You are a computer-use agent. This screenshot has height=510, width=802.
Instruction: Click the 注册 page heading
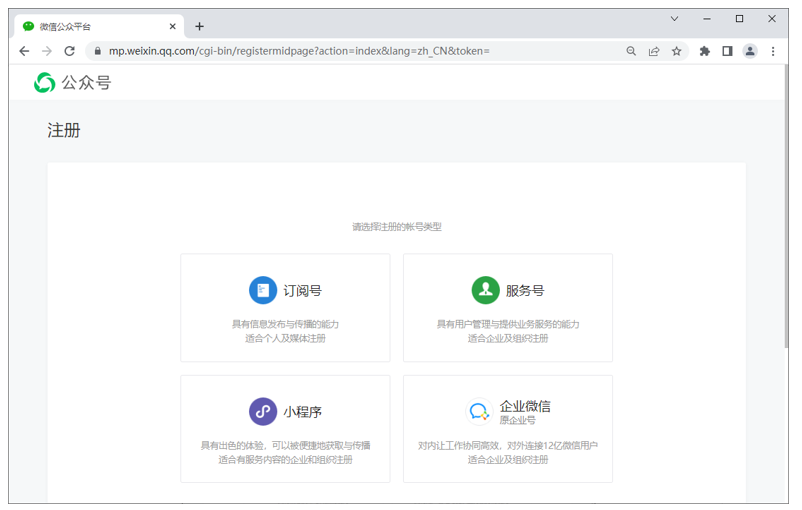pos(64,130)
